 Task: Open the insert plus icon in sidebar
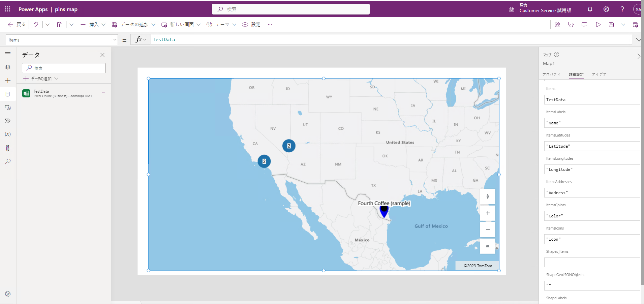(x=8, y=81)
